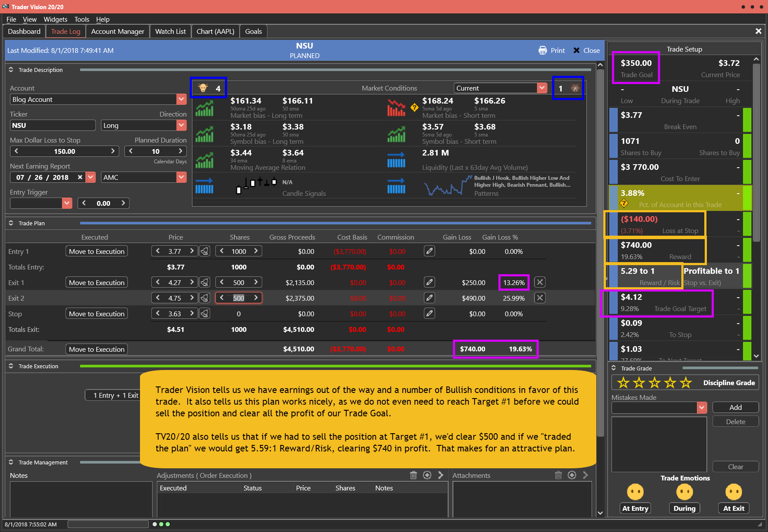Screen dimensions: 768x532
Task: Open the Account dropdown showing Blog Account
Action: tap(181, 99)
